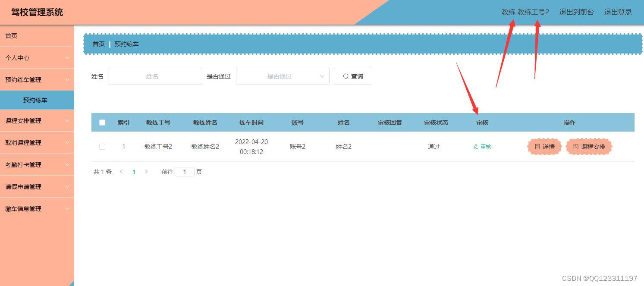Go to previous page arrow
The image size is (644, 286).
(121, 172)
